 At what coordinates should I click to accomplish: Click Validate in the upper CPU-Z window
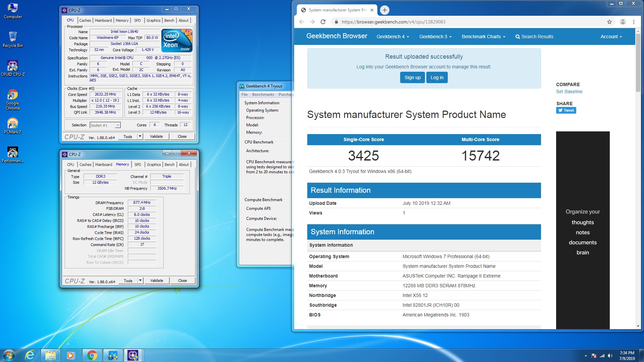(x=156, y=136)
